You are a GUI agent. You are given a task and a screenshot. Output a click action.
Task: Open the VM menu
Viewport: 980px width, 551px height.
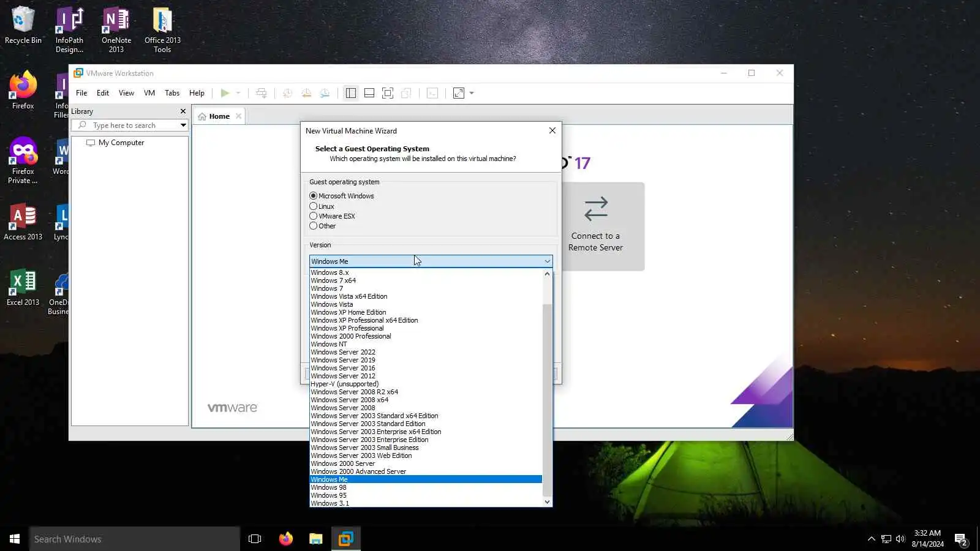149,93
